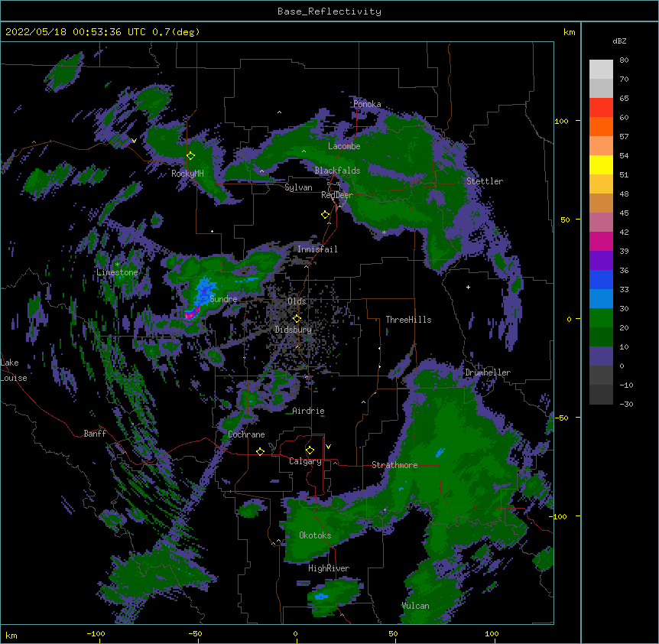Click the Sylvan label
This screenshot has height=644, width=659.
298,187
